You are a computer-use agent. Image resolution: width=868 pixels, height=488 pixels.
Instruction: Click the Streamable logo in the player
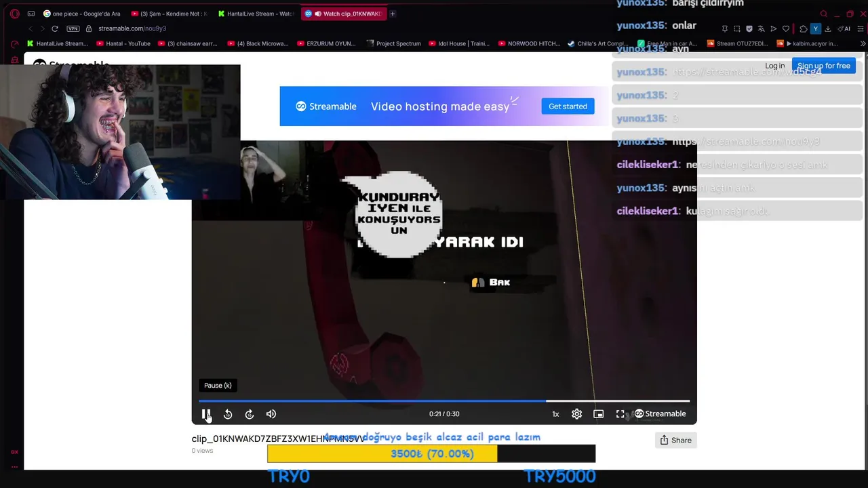660,414
